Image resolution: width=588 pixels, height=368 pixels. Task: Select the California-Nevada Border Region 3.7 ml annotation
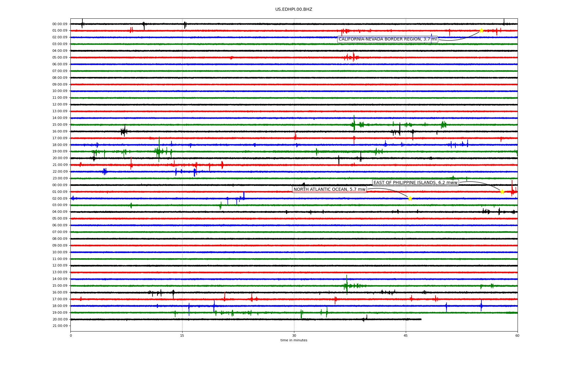(388, 39)
